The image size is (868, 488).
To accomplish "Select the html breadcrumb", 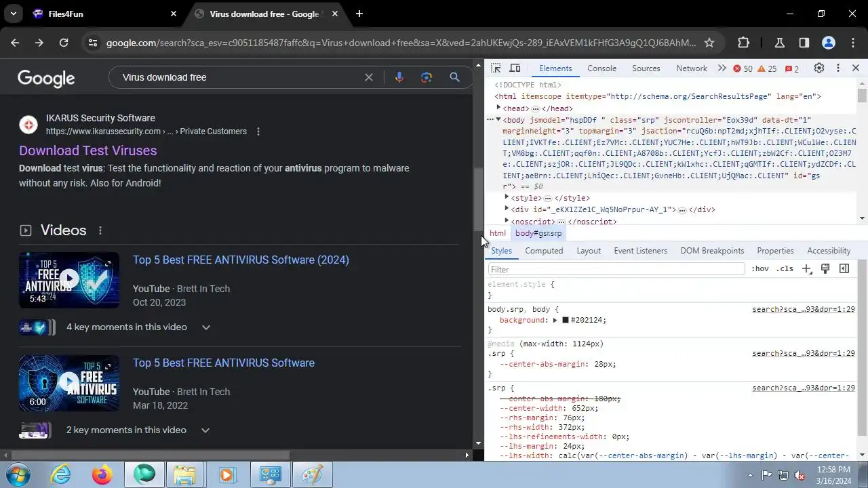I will (x=498, y=233).
